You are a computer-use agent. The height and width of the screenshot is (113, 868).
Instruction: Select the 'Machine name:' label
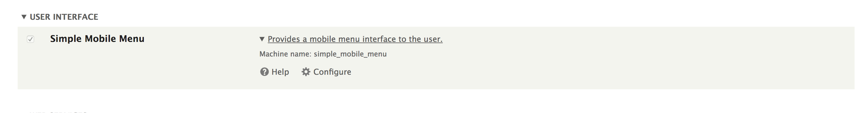(285, 54)
